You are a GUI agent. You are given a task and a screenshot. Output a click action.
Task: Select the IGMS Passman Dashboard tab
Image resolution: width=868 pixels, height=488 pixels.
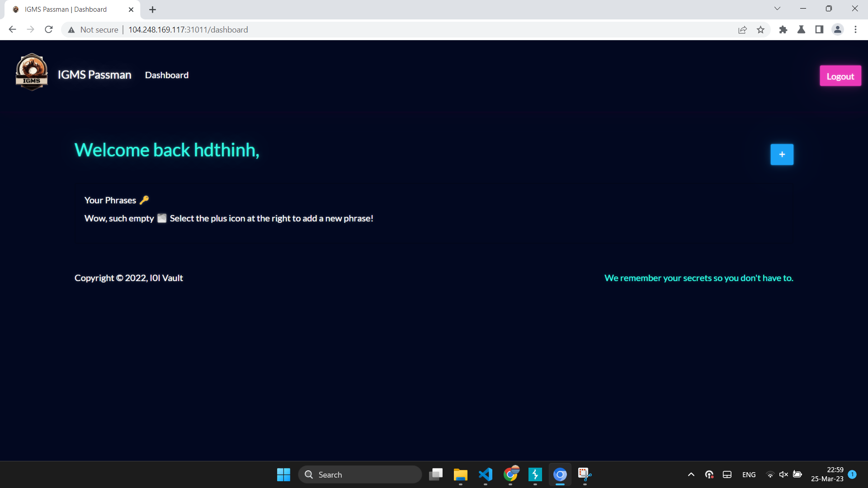click(x=66, y=9)
